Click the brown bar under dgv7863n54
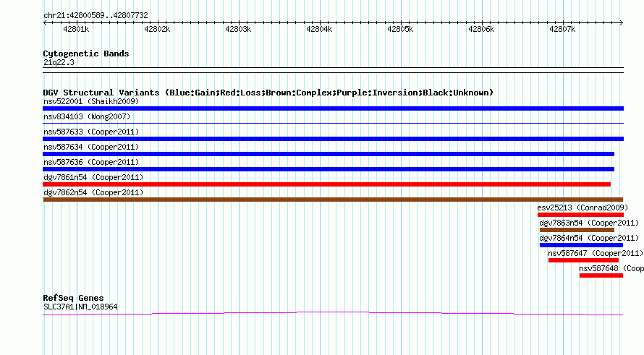Viewport: 644px width, 355px height. click(x=577, y=230)
